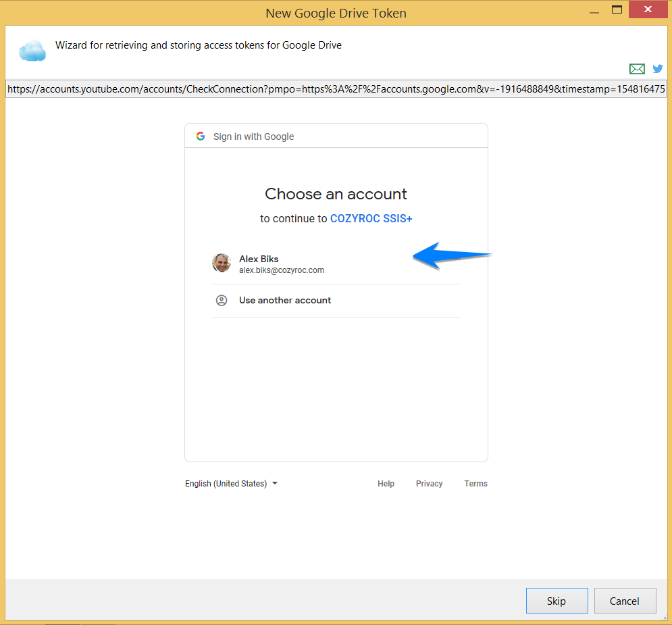The image size is (672, 625).
Task: Open the COZYROC SSIS+ link
Action: point(371,219)
